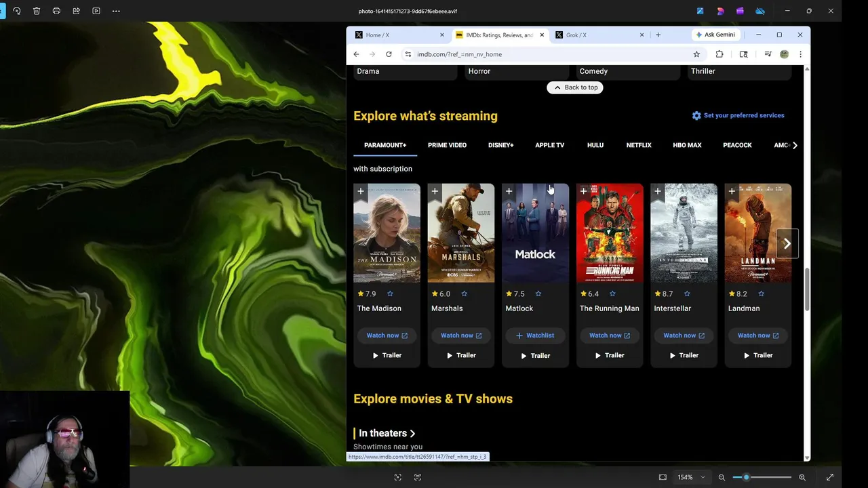
Task: Add Landman to watchlist via plus ribbon
Action: 732,192
